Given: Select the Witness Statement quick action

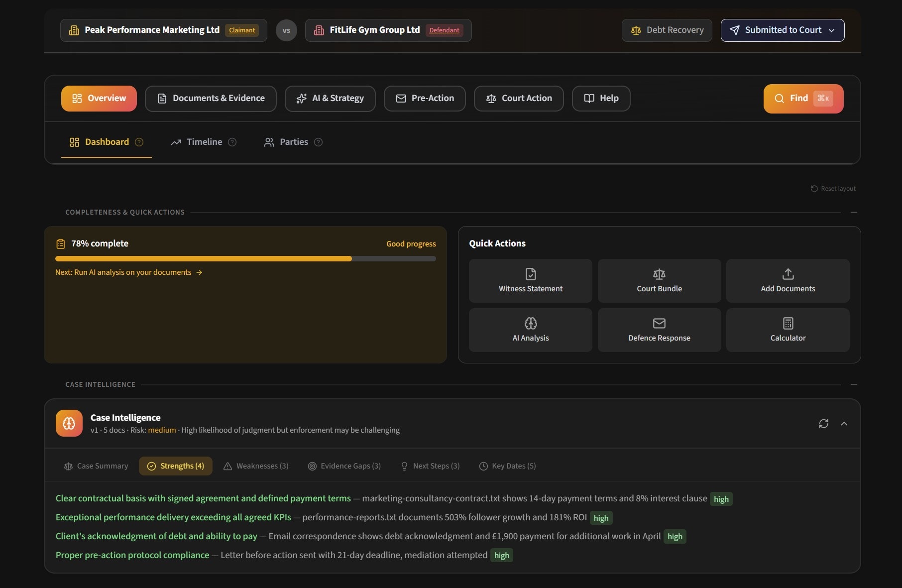Looking at the screenshot, I should 530,280.
